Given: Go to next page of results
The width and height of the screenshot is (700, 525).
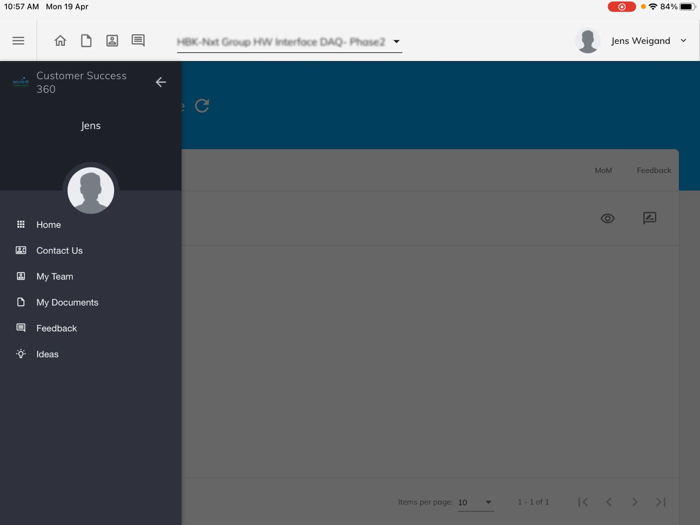Looking at the screenshot, I should (635, 502).
